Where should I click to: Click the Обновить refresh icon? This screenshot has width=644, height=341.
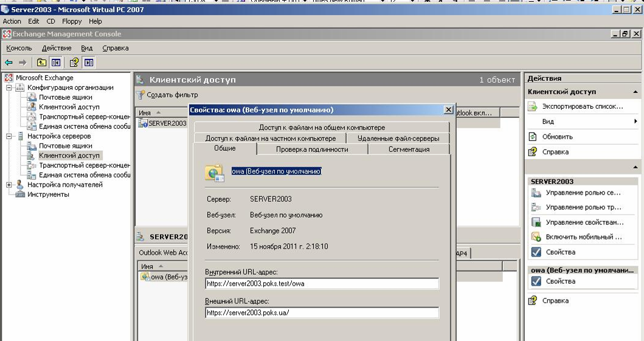tap(533, 137)
